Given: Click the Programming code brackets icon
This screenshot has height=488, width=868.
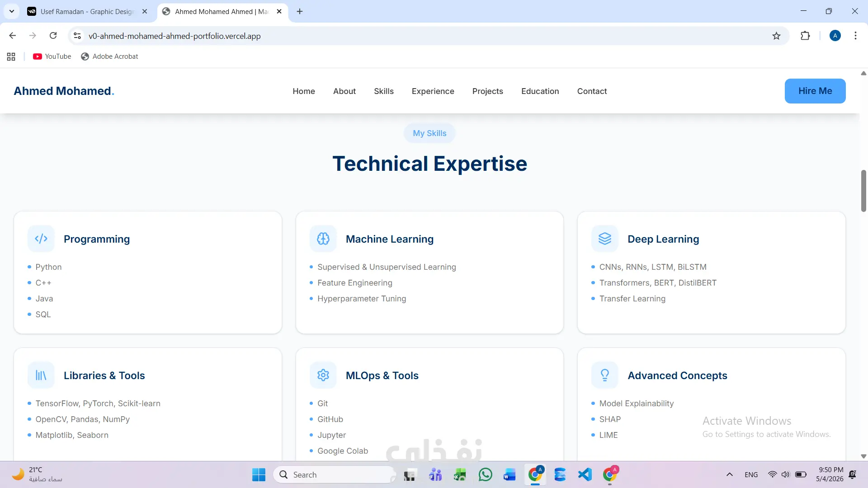Looking at the screenshot, I should [41, 239].
